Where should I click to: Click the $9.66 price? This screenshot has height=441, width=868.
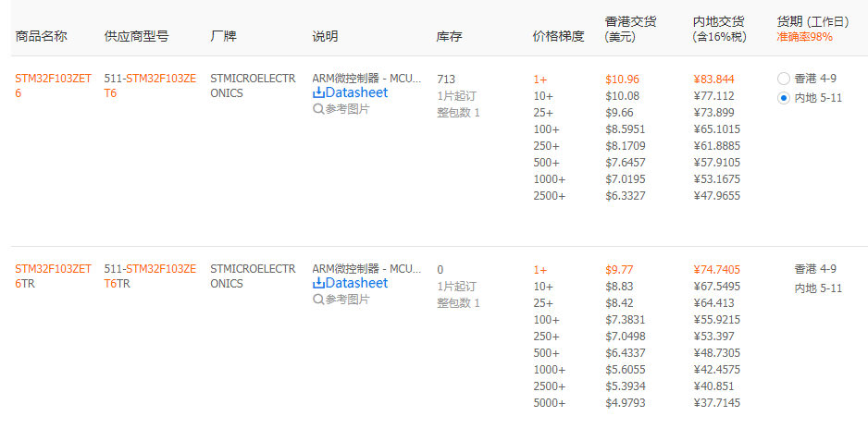619,112
